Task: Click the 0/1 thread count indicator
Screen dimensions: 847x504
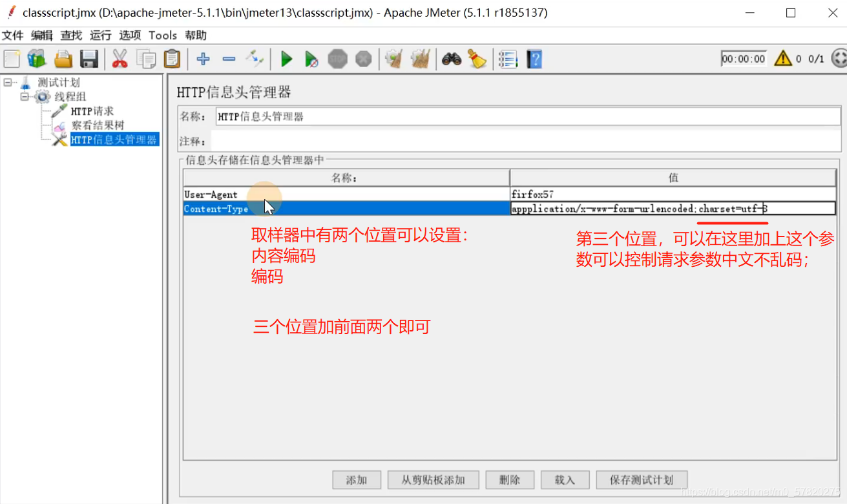Action: pos(816,59)
